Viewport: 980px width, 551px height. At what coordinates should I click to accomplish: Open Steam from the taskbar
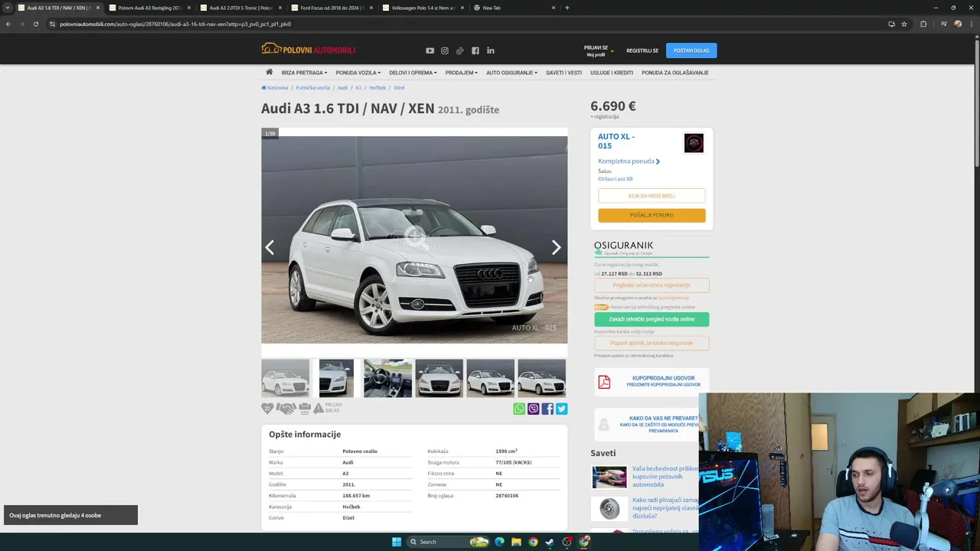pyautogui.click(x=550, y=542)
